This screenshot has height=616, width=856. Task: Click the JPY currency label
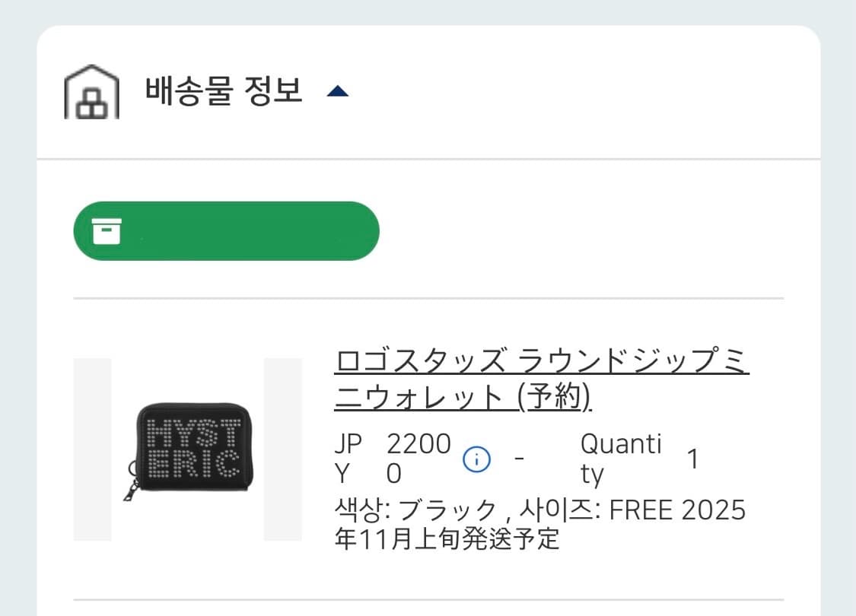point(348,458)
